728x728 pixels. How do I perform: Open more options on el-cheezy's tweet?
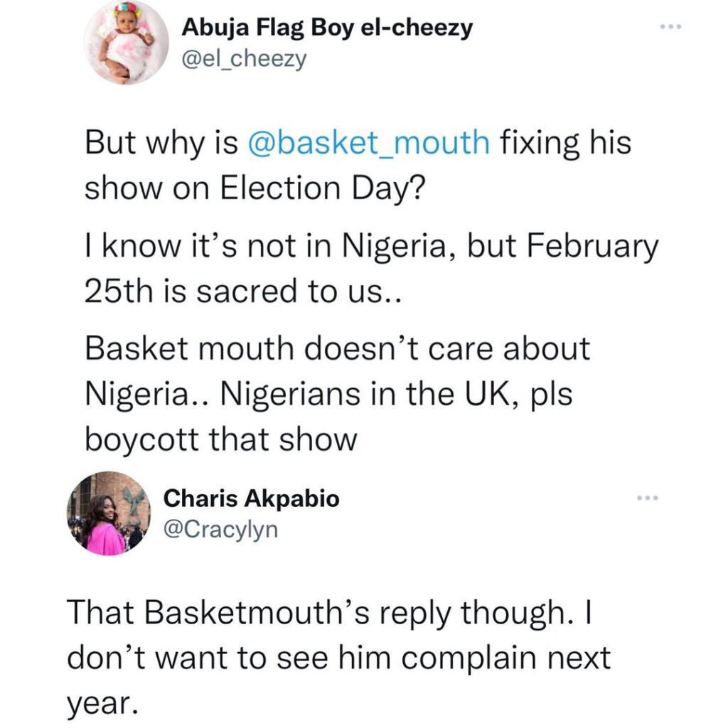[670, 28]
